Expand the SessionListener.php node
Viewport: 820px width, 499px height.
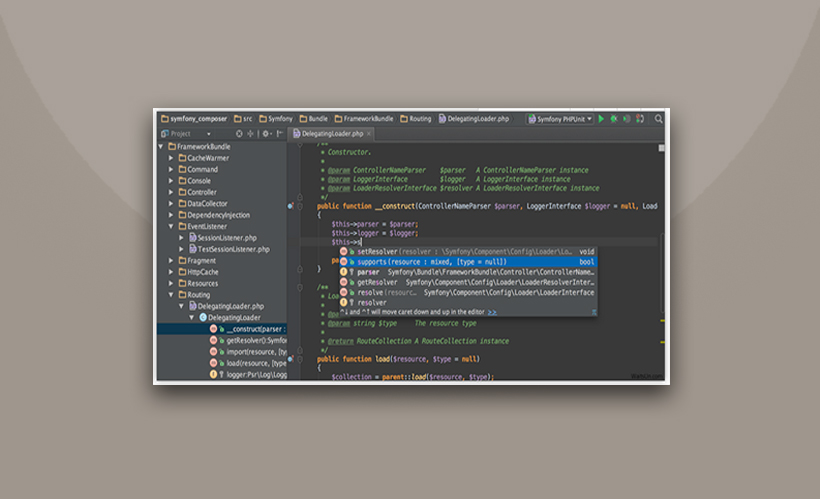coord(181,238)
